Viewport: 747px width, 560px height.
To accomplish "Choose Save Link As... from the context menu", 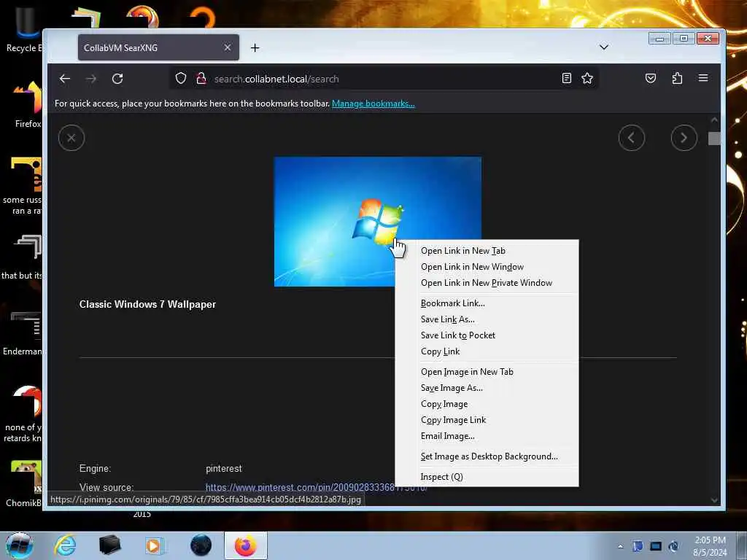I will click(x=487, y=319).
